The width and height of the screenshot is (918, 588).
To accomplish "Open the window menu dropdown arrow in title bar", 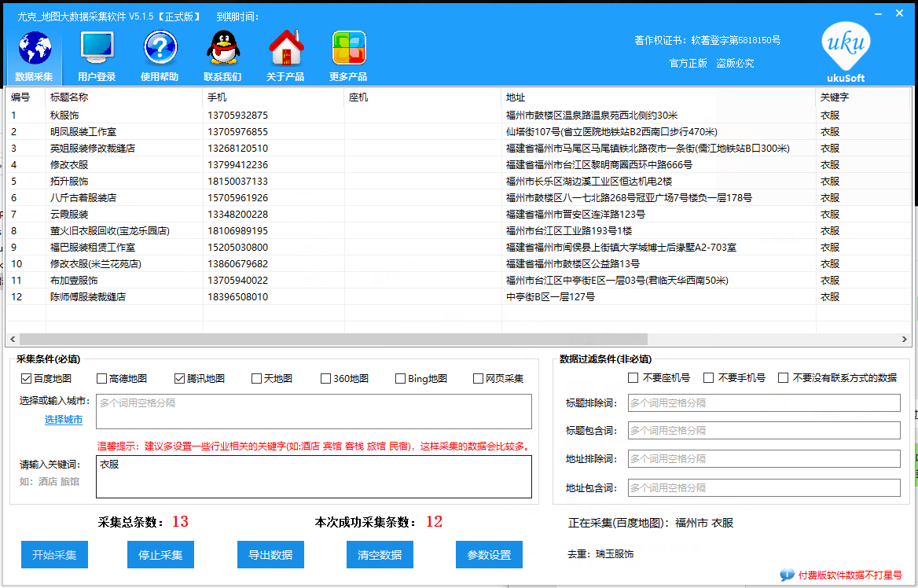I will coord(878,13).
